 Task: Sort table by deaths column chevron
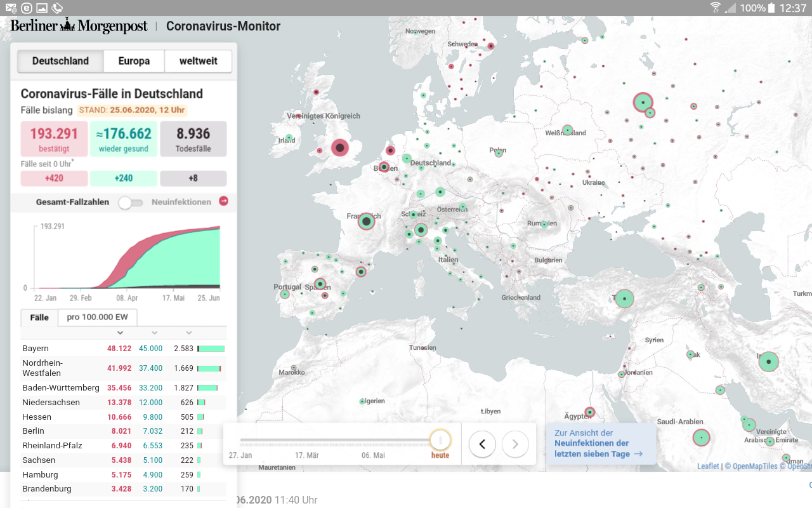click(188, 333)
